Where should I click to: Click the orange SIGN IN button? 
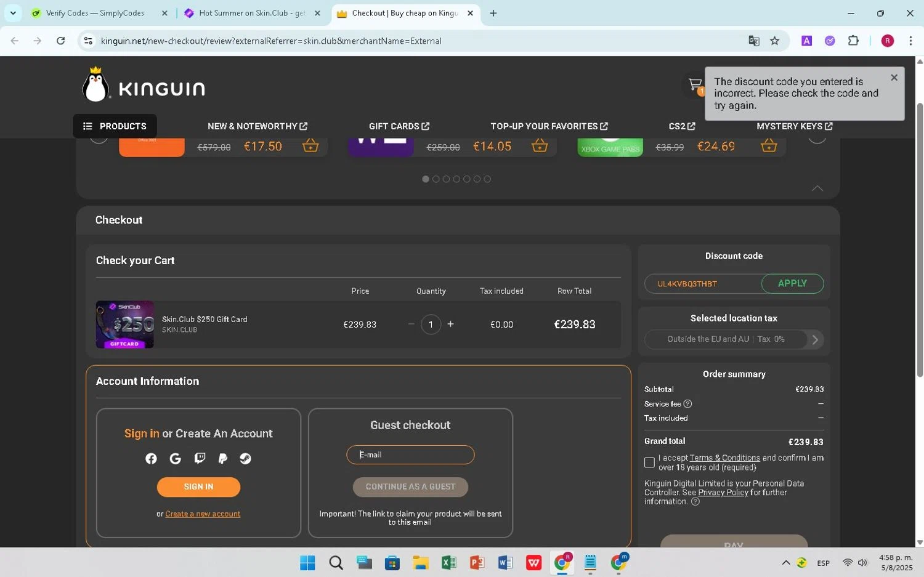(198, 486)
